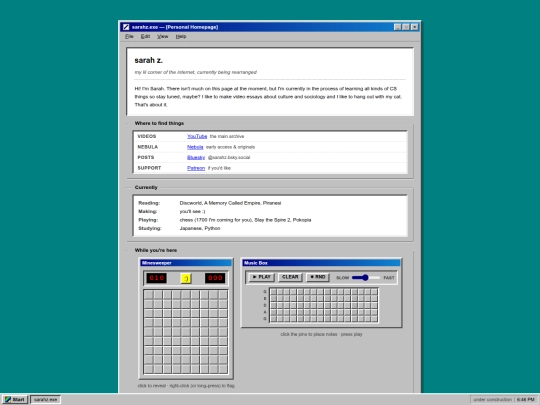This screenshot has width=540, height=405.
Task: Click the italic tagline under sarah z.
Action: tap(195, 72)
